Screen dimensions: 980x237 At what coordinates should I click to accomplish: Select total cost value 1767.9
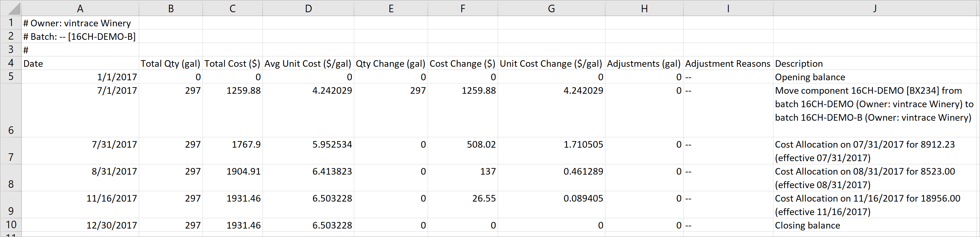tap(232, 151)
